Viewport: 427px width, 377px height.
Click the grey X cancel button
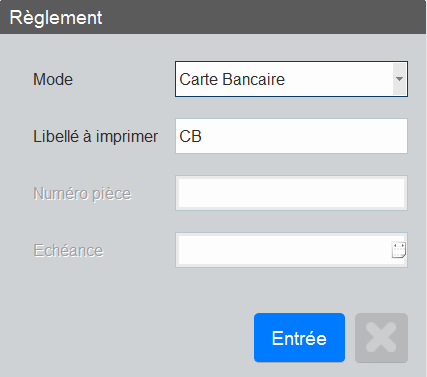[381, 338]
